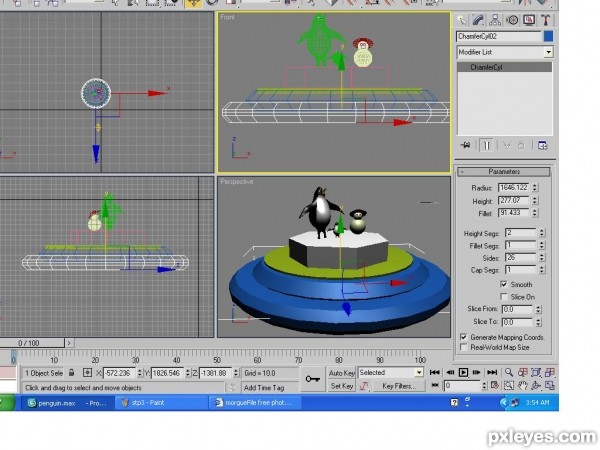
Task: Select the Zoom magnifier tool
Action: pyautogui.click(x=509, y=372)
